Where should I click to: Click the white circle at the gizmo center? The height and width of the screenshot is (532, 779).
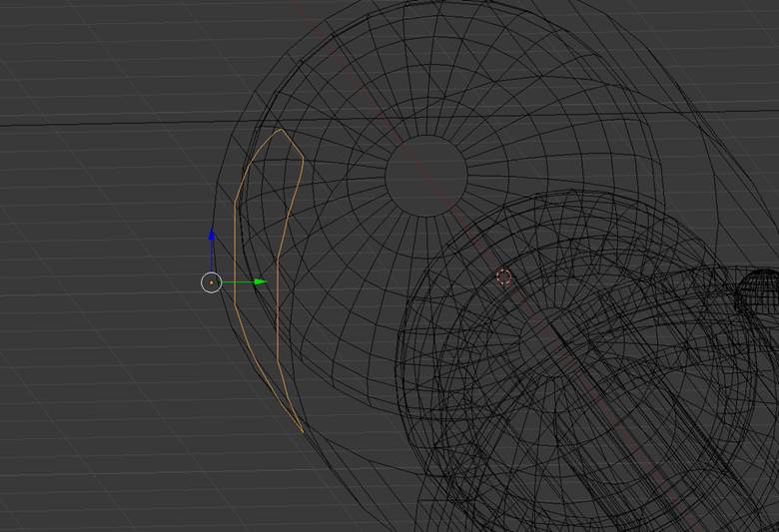pos(212,282)
